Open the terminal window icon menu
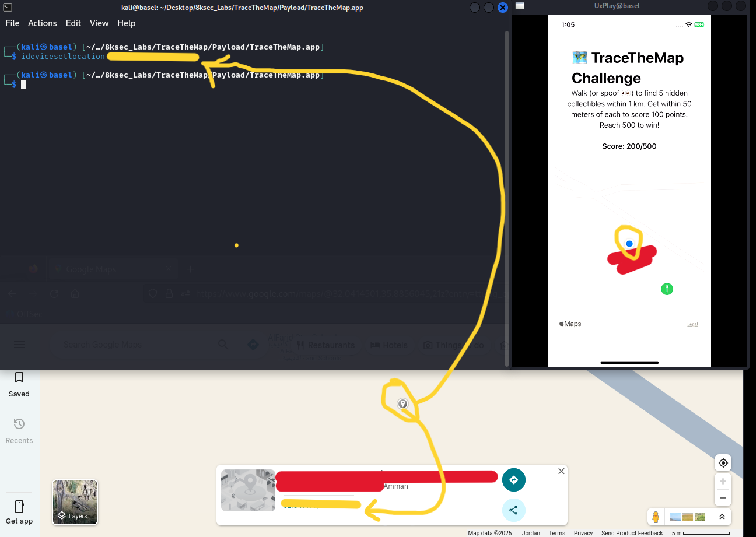The image size is (756, 537). [x=8, y=8]
